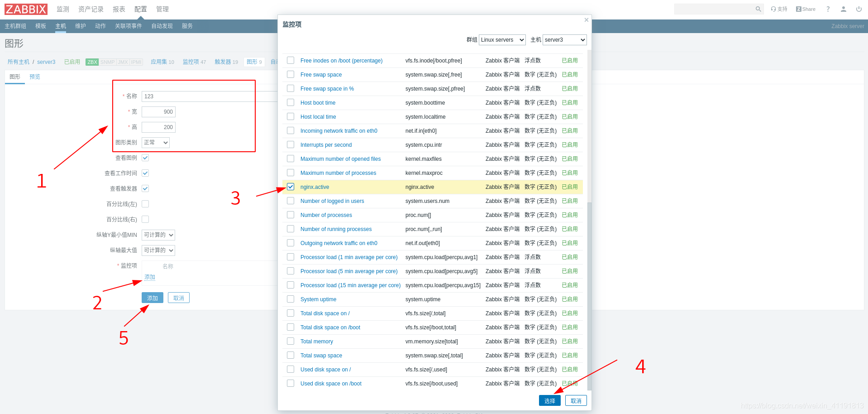Click the search magnifier icon
868x414 pixels.
(x=758, y=9)
